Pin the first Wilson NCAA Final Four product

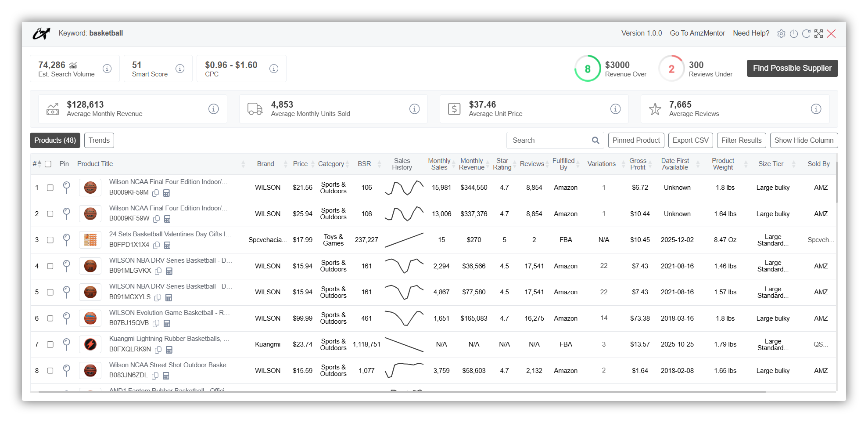[x=67, y=188]
